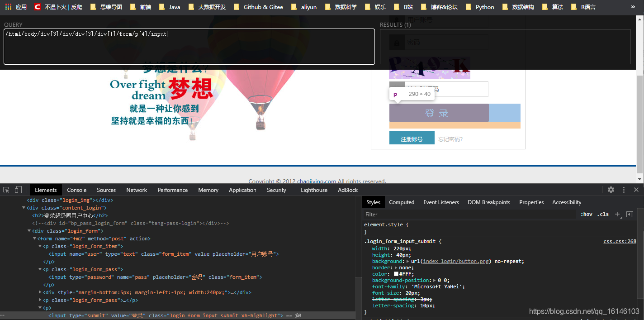Screen dimensions: 644x320
Task: Open the DOM Breakpoints tab
Action: pos(489,202)
